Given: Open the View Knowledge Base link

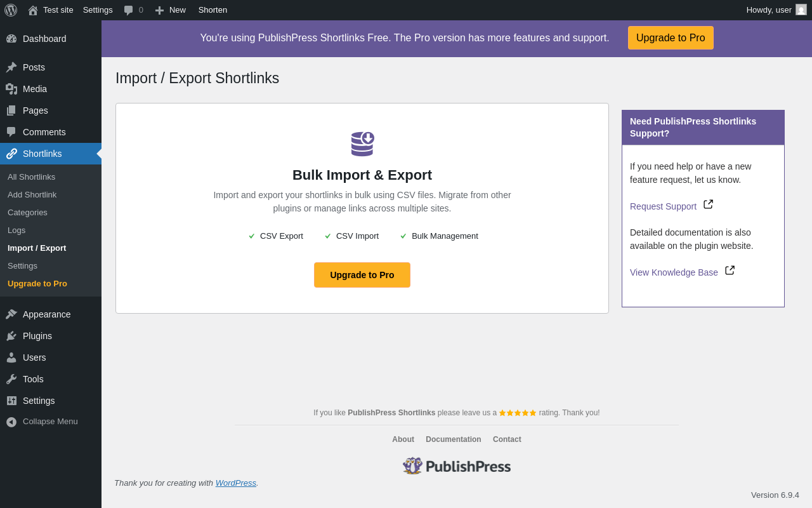Looking at the screenshot, I should point(674,272).
